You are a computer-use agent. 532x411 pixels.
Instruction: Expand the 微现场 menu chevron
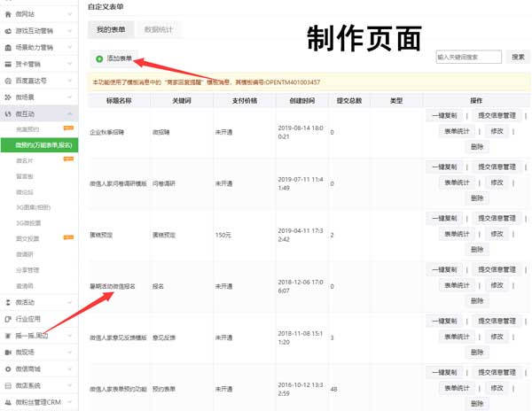tap(69, 353)
